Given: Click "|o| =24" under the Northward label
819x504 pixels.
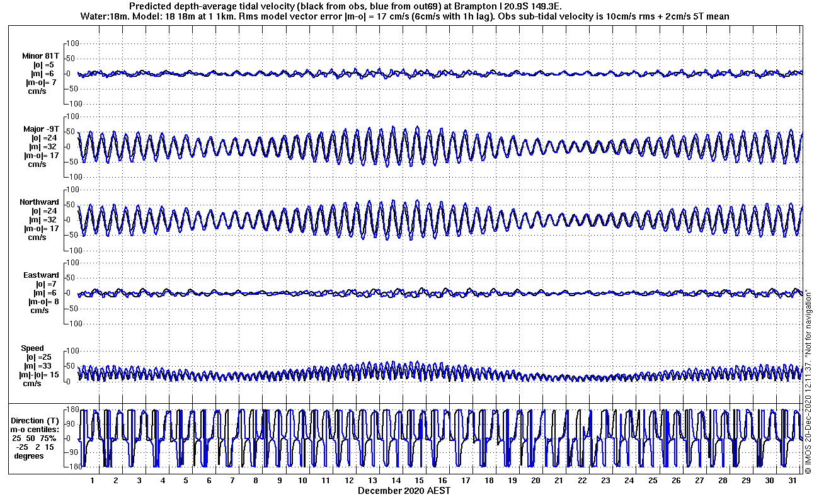Looking at the screenshot, I should click(x=44, y=211).
